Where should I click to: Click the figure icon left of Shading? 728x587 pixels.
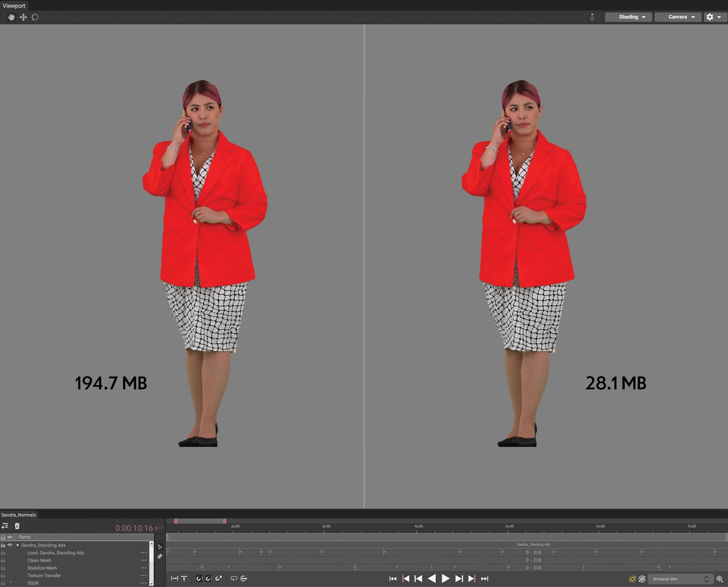(x=592, y=17)
